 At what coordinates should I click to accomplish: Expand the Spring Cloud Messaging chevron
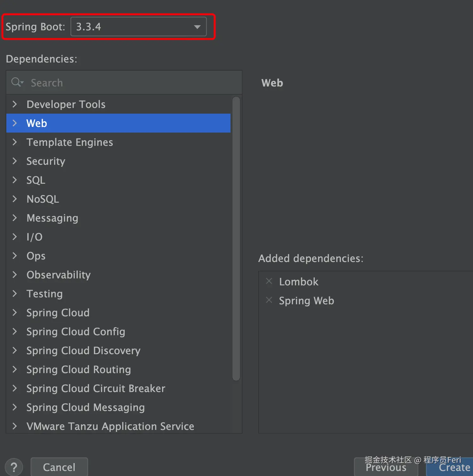click(x=15, y=407)
